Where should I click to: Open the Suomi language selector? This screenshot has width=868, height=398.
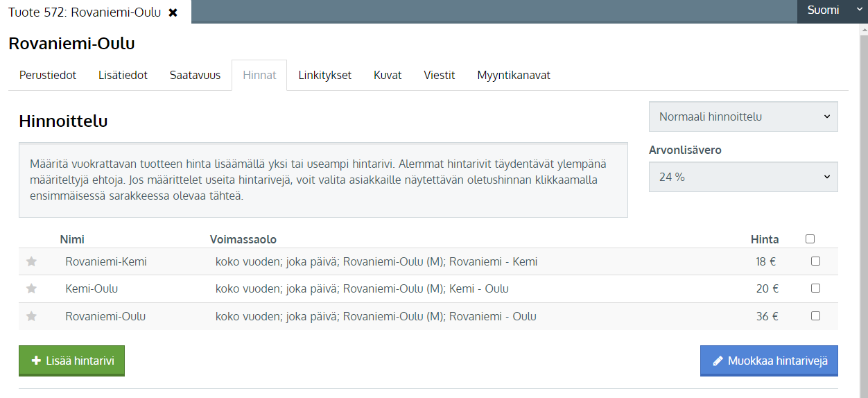[831, 10]
